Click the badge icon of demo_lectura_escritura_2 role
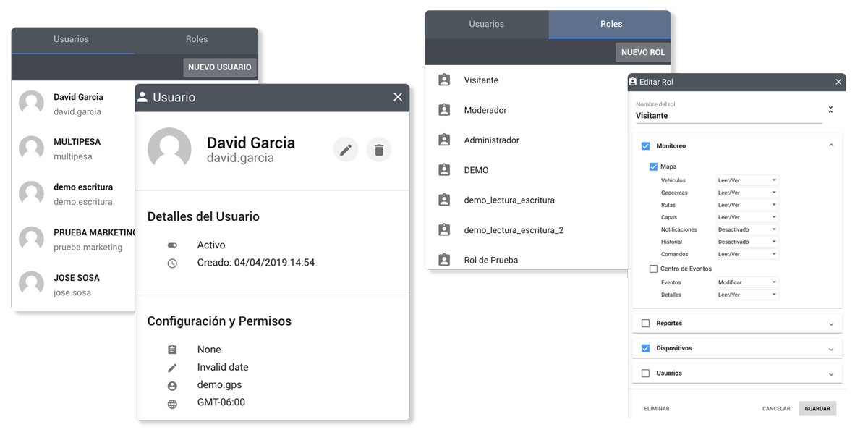This screenshot has width=868, height=435. tap(444, 230)
